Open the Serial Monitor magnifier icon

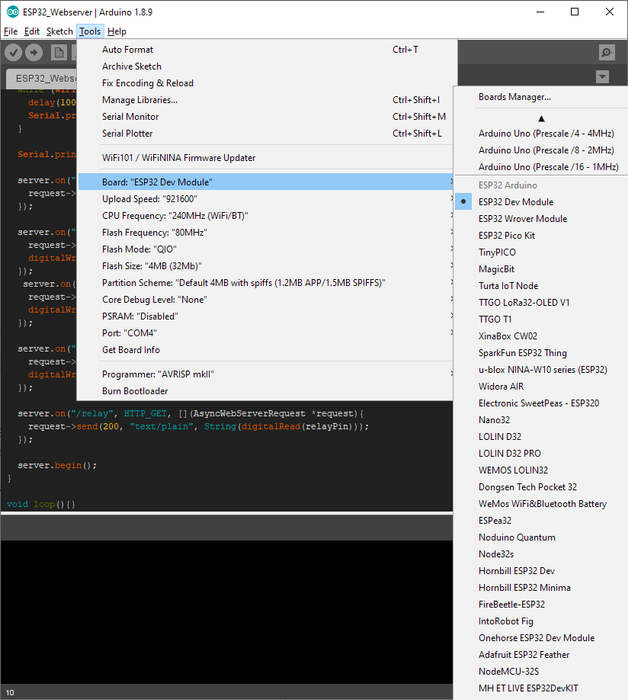pos(607,53)
